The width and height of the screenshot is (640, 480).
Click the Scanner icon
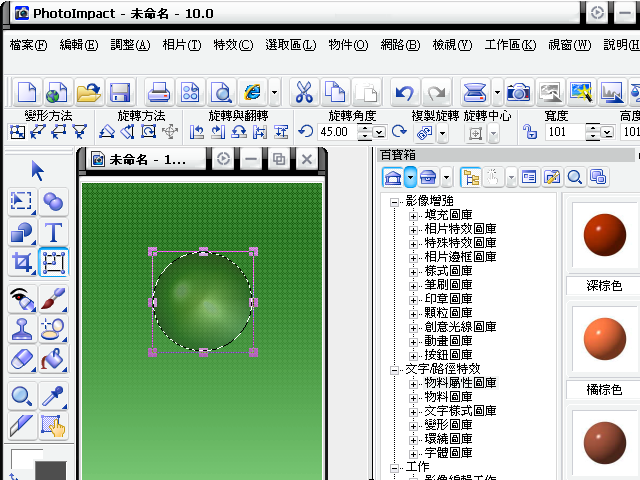(474, 92)
